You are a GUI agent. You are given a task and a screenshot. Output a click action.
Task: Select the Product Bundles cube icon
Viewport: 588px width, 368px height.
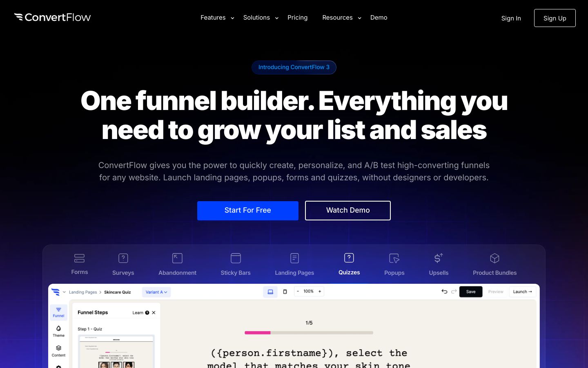(494, 258)
